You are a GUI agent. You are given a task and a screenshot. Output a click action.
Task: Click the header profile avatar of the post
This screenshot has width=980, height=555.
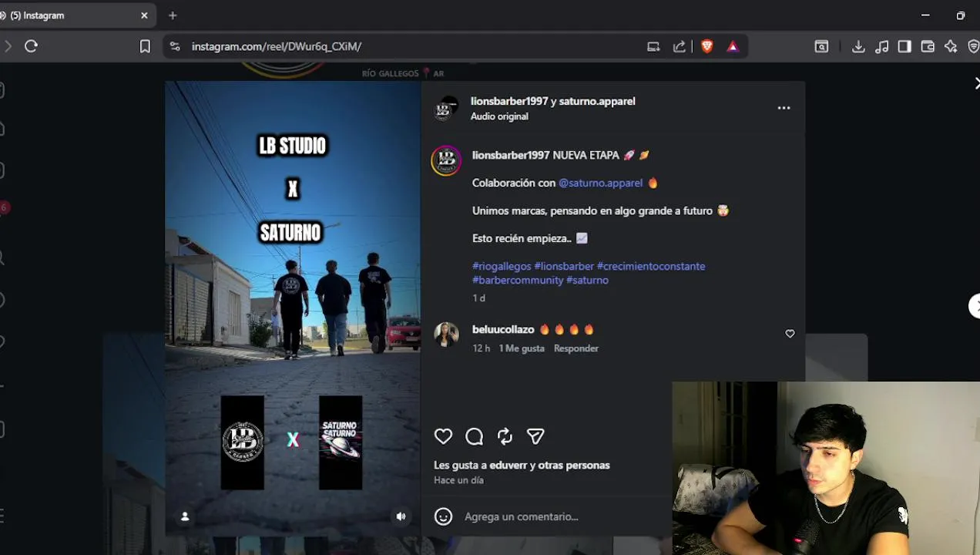coord(446,108)
